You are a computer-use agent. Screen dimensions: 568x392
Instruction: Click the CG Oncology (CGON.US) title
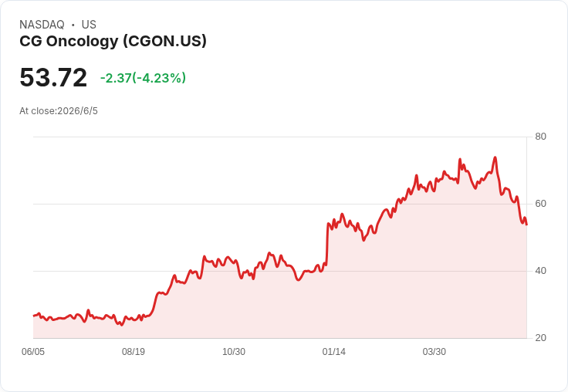pos(113,42)
